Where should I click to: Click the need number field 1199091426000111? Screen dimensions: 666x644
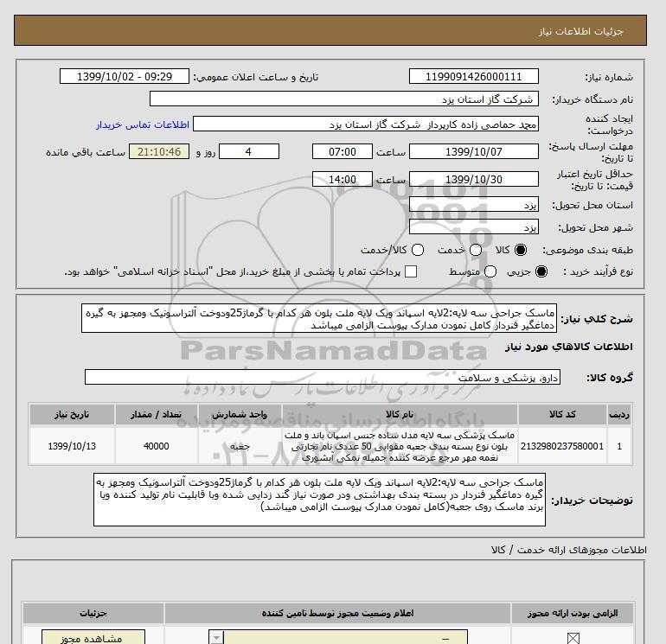474,77
